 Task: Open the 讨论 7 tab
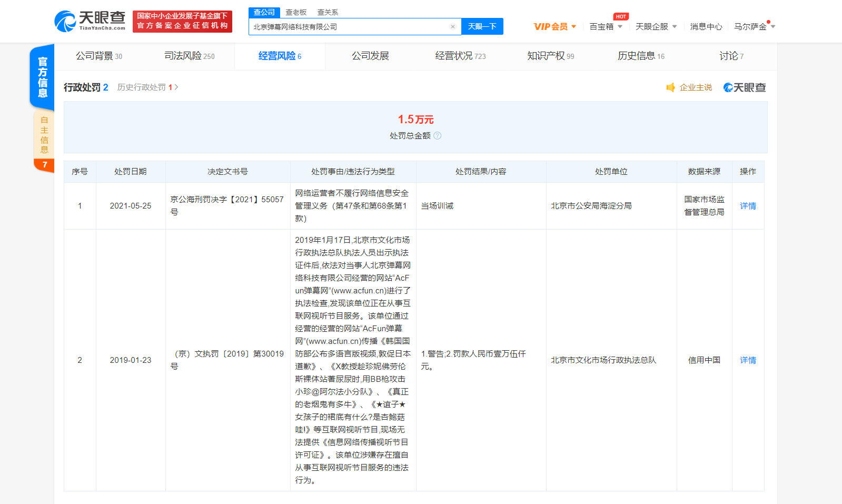(x=731, y=56)
